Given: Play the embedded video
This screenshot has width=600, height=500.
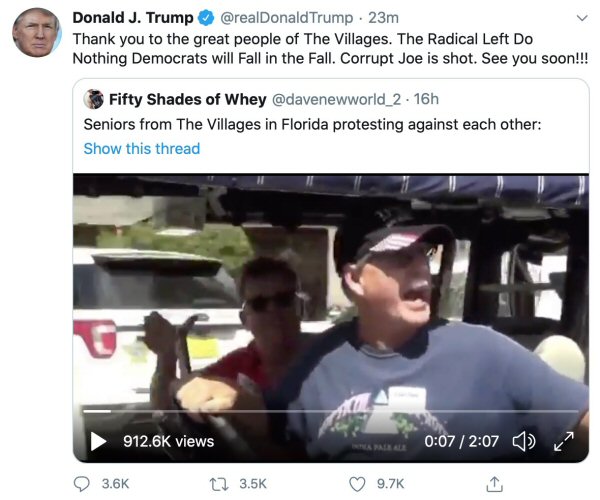Looking at the screenshot, I should click(99, 440).
